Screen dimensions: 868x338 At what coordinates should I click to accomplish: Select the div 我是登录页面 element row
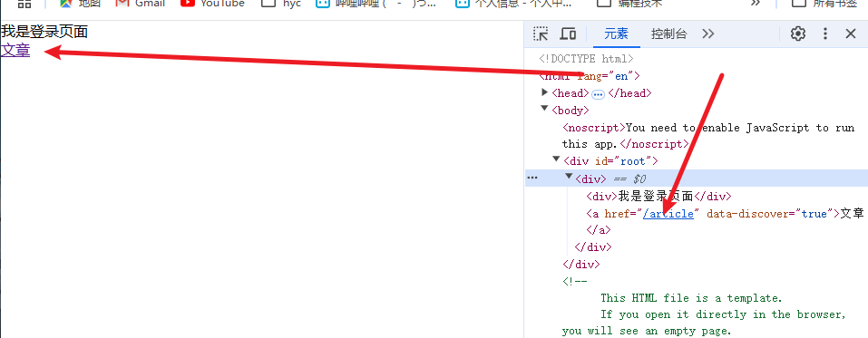(658, 197)
